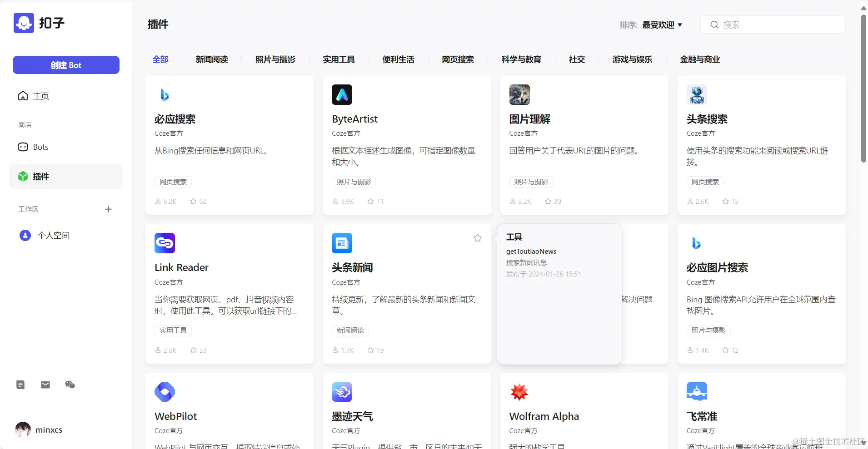Star the 图片理解 plugin (30)
This screenshot has height=449, width=868.
(x=548, y=201)
